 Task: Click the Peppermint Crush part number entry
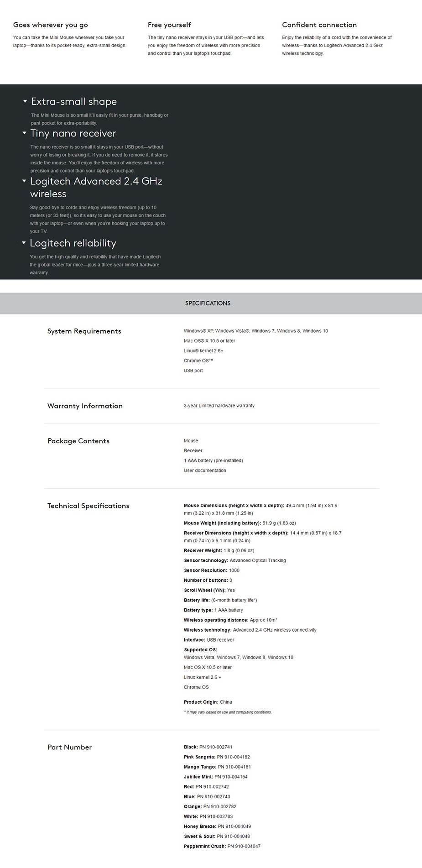pyautogui.click(x=222, y=847)
